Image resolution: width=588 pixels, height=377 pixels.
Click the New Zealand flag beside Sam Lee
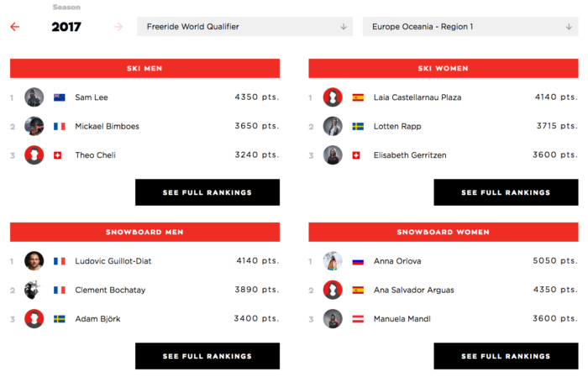[60, 97]
